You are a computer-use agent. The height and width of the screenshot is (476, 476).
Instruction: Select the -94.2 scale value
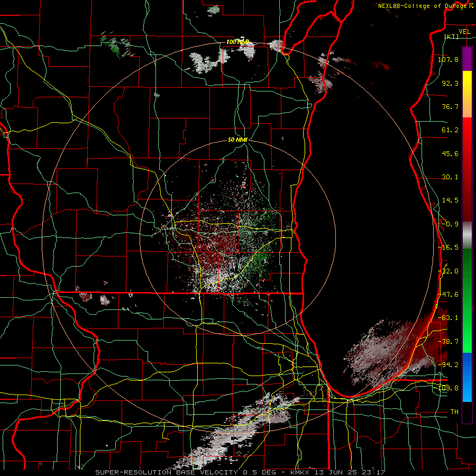(x=448, y=364)
